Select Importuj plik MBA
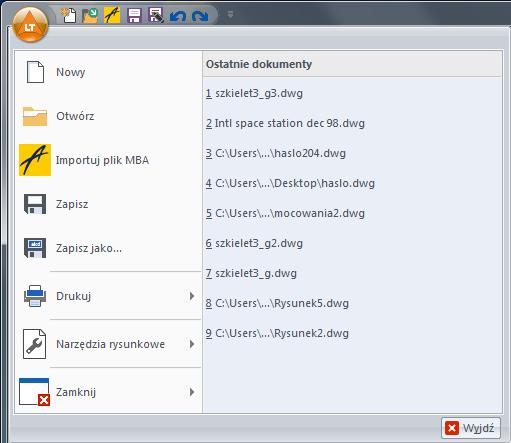 (108, 160)
